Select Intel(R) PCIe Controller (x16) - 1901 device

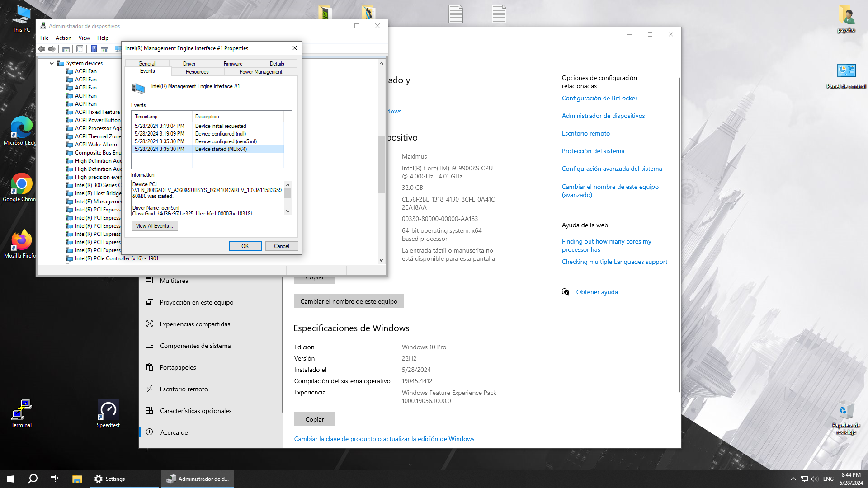pyautogui.click(x=116, y=258)
